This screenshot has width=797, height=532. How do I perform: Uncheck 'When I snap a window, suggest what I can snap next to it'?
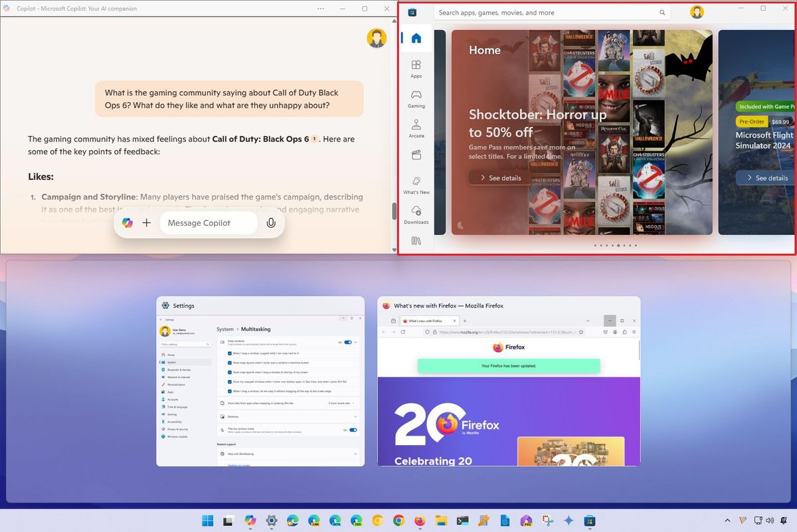pyautogui.click(x=229, y=353)
